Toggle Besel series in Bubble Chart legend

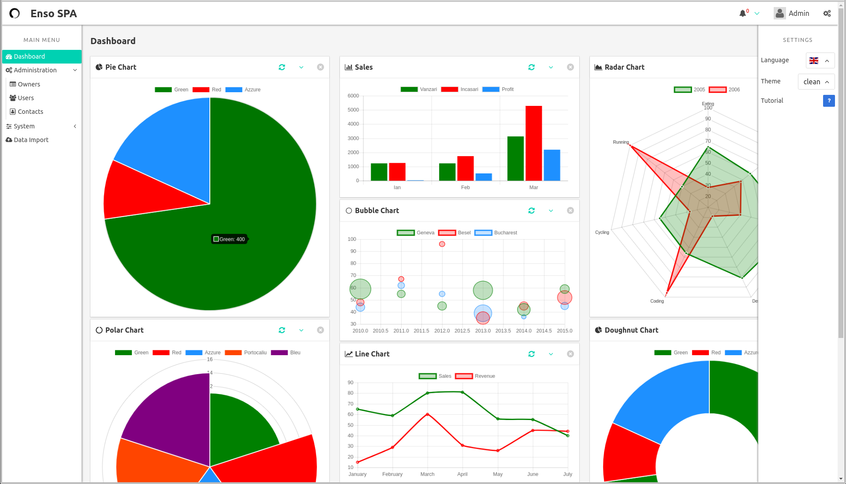(x=455, y=233)
